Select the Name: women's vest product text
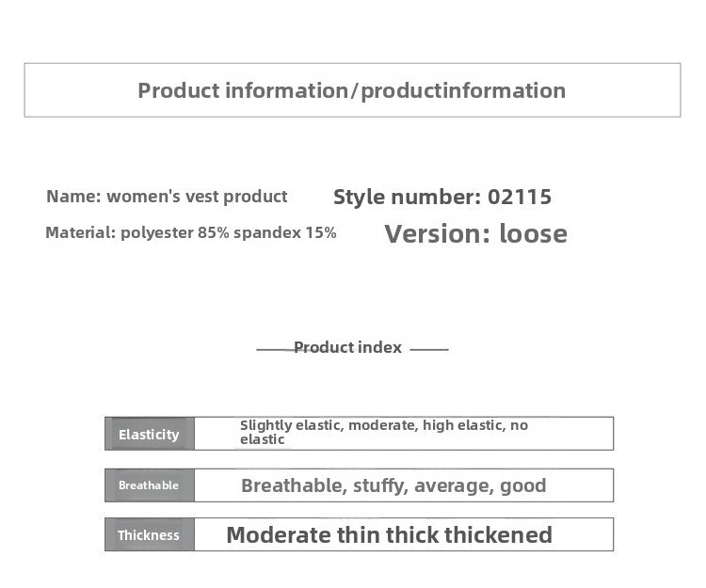This screenshot has height=588, width=706. pos(167,197)
